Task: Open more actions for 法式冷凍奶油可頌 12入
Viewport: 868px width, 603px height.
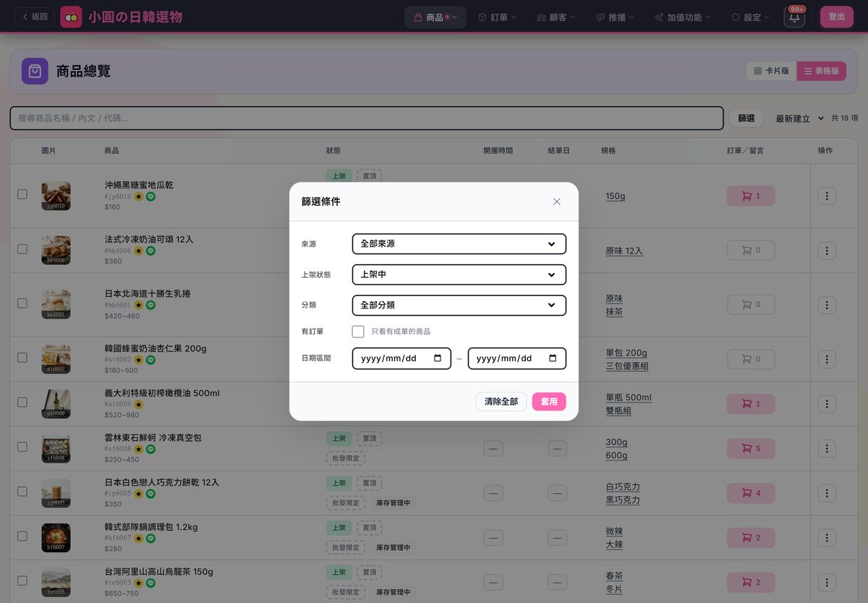Action: (x=827, y=250)
